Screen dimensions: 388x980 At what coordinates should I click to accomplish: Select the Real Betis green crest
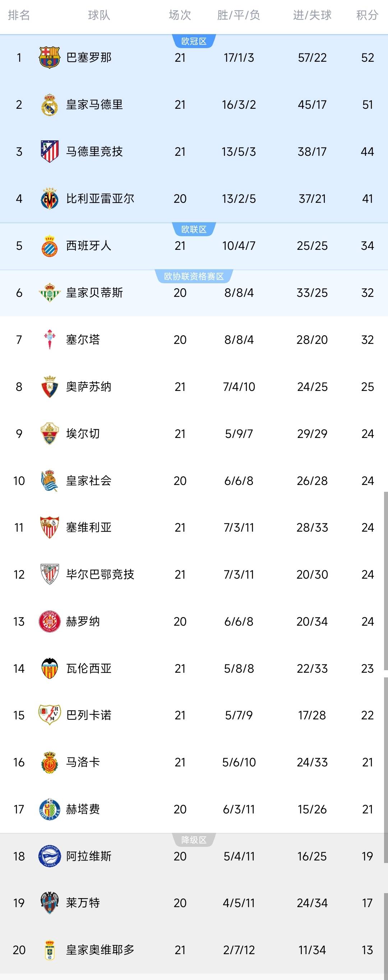pos(50,293)
